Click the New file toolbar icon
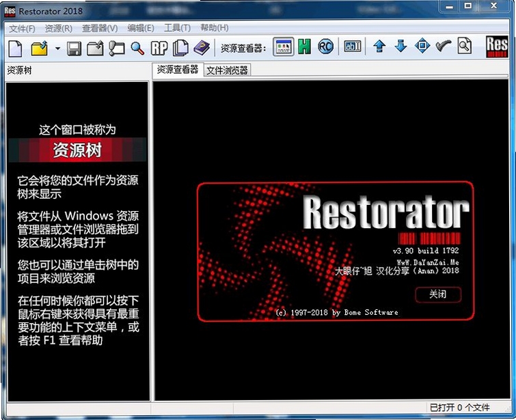Viewport: 516px width, 420px height. pos(15,48)
